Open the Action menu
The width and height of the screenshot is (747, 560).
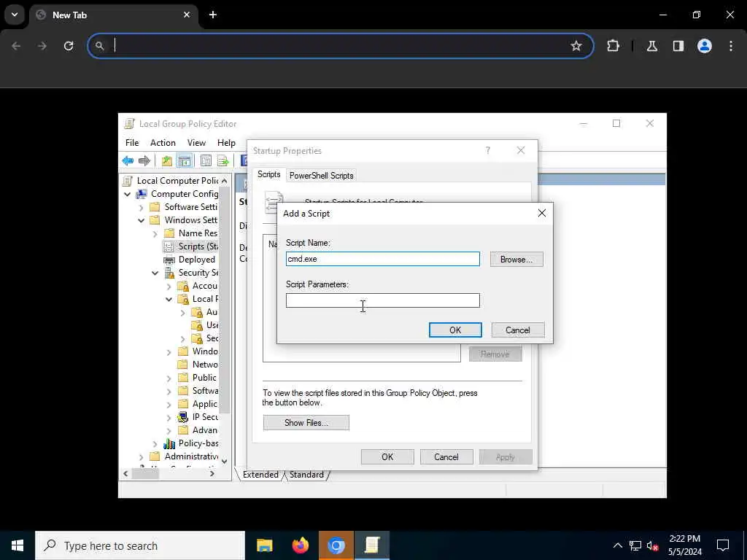pyautogui.click(x=163, y=143)
